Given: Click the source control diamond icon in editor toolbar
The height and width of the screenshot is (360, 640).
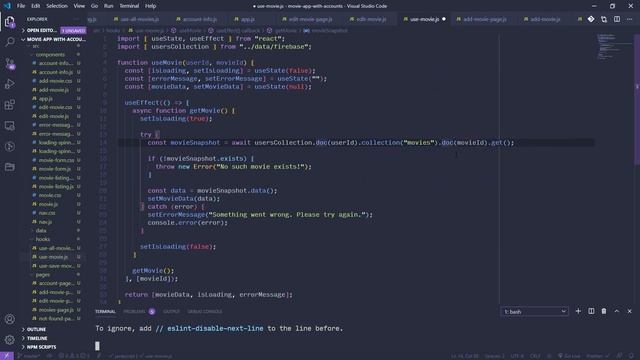Looking at the screenshot, I should pyautogui.click(x=591, y=19).
